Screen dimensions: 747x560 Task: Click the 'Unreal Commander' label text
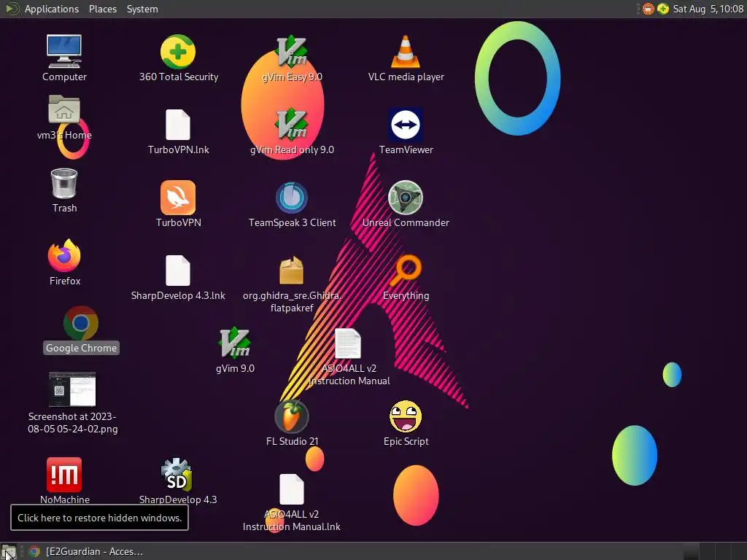406,223
